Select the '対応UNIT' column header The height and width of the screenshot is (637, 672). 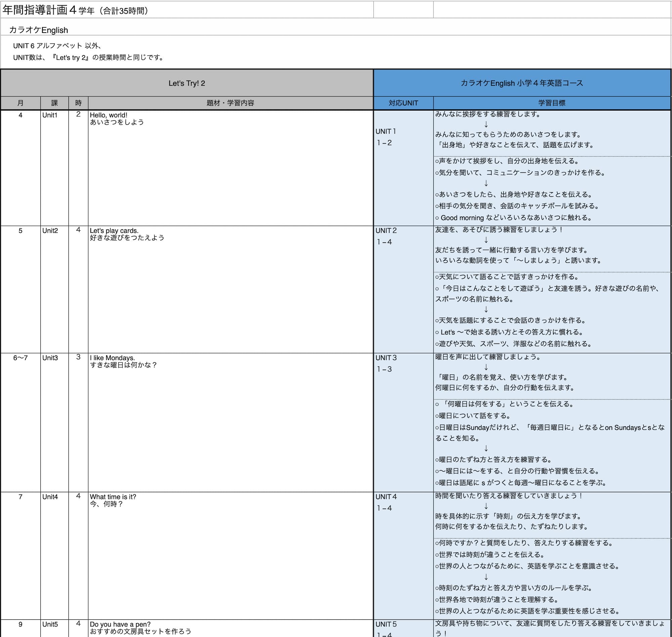[404, 103]
